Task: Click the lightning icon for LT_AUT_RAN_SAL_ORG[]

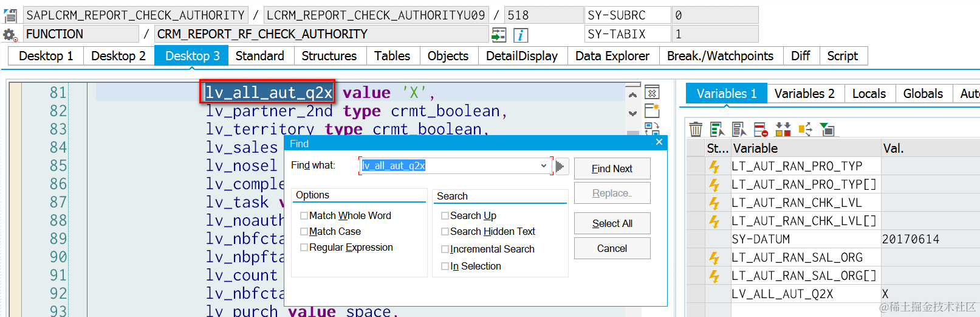Action: tap(715, 276)
